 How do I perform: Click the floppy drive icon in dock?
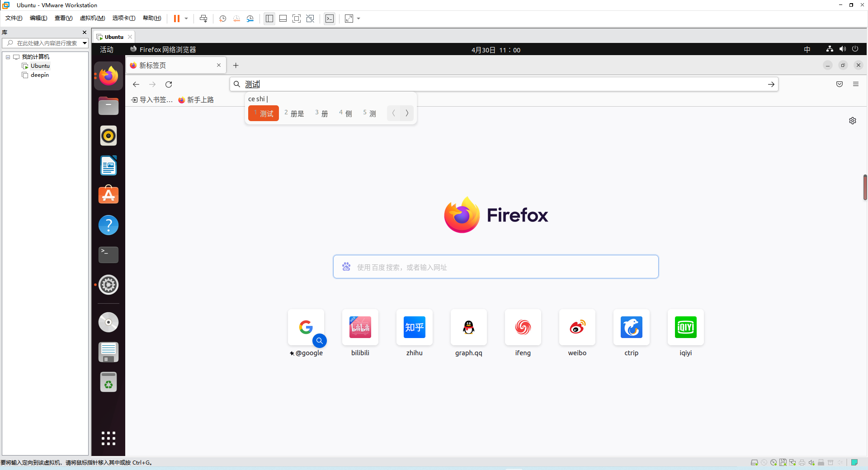tap(108, 352)
